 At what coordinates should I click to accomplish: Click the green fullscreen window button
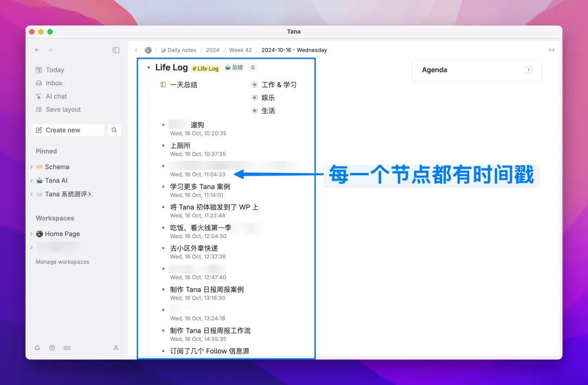coord(50,32)
